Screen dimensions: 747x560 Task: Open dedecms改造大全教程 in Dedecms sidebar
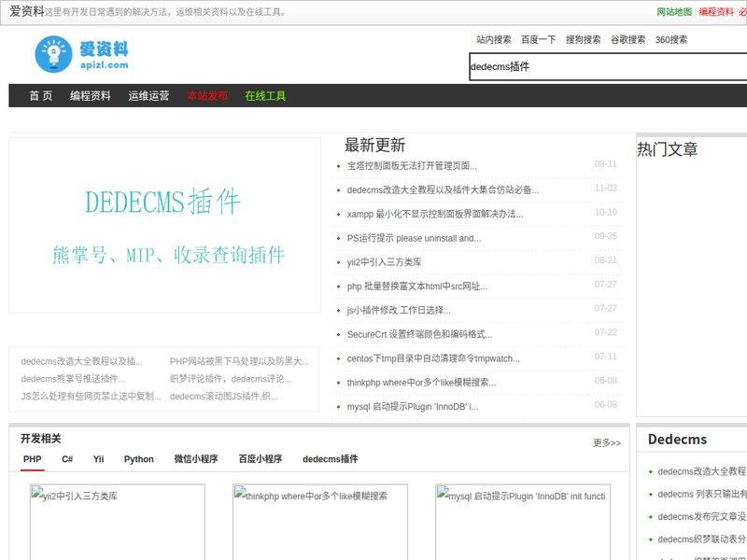702,471
